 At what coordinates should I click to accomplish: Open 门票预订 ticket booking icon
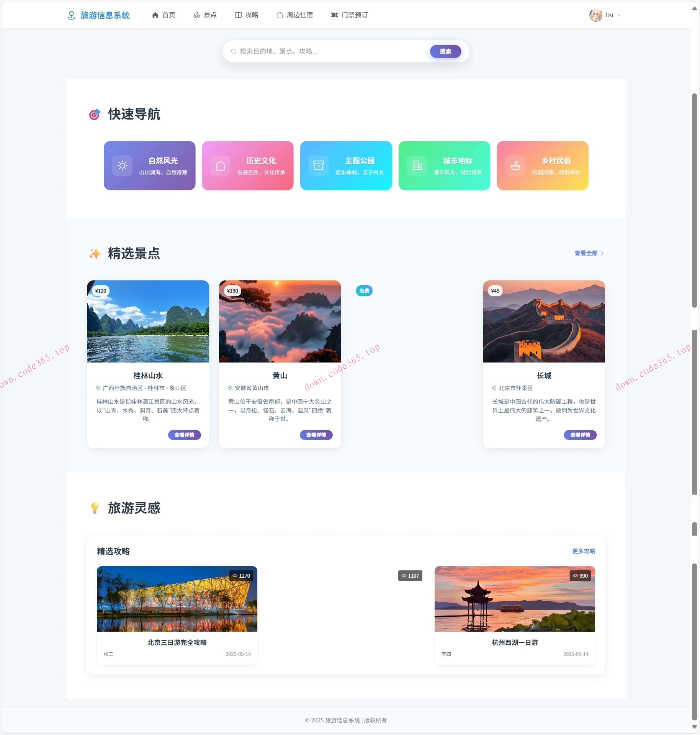[x=334, y=15]
